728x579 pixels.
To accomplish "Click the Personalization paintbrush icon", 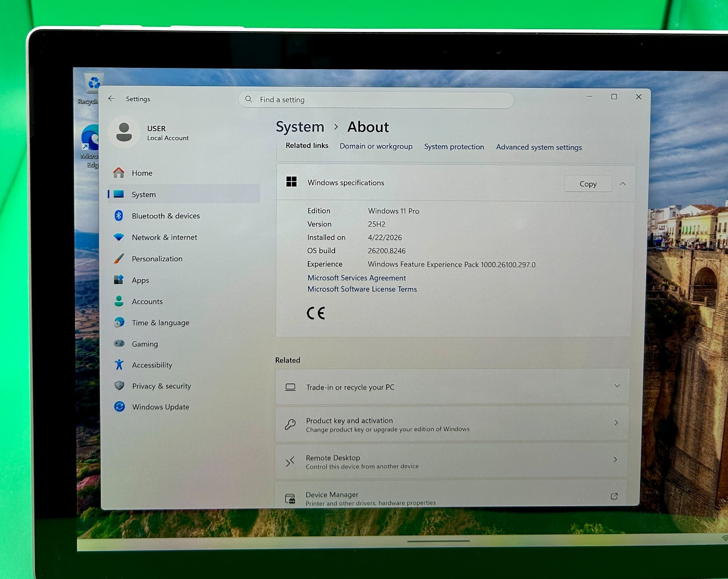I will pyautogui.click(x=119, y=258).
